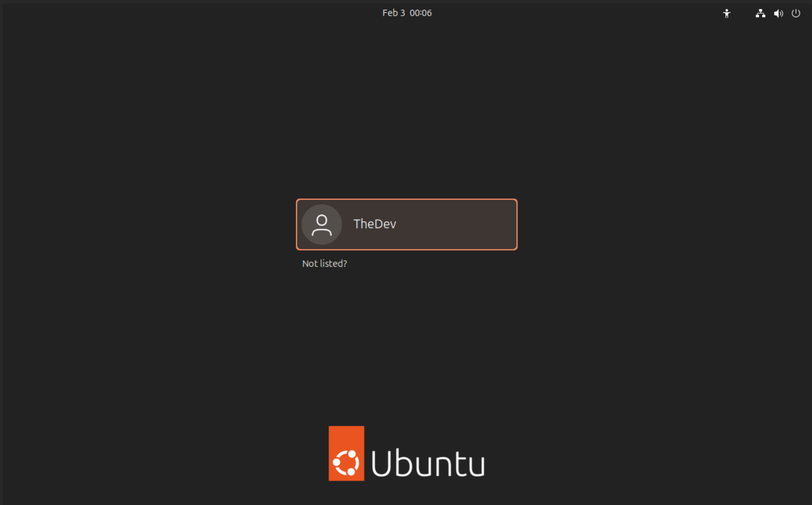The width and height of the screenshot is (812, 505).
Task: Click the white circle-of-friends emblem
Action: click(346, 462)
